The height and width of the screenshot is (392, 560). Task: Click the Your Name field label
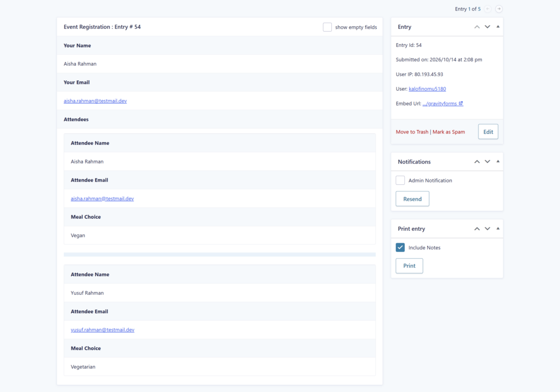(x=77, y=45)
